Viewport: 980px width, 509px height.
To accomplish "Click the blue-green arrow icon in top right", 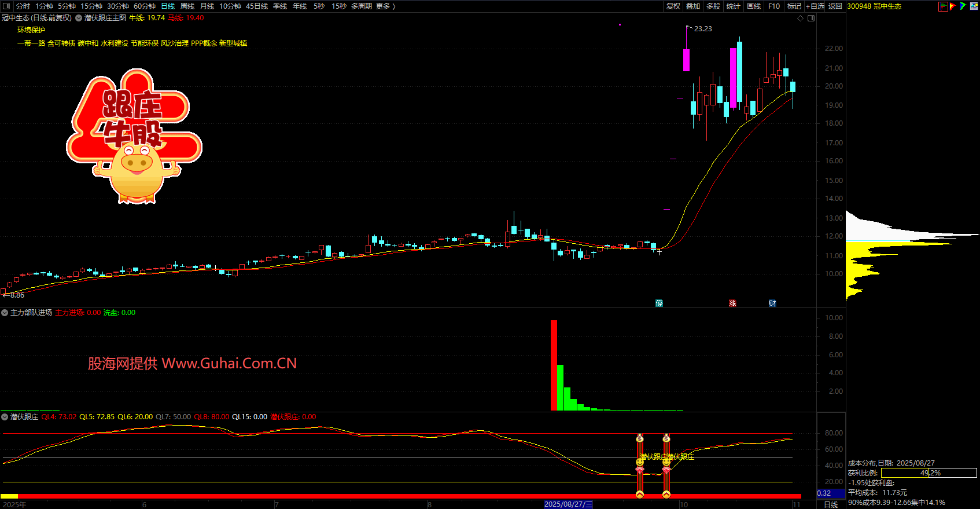I will click(963, 6).
